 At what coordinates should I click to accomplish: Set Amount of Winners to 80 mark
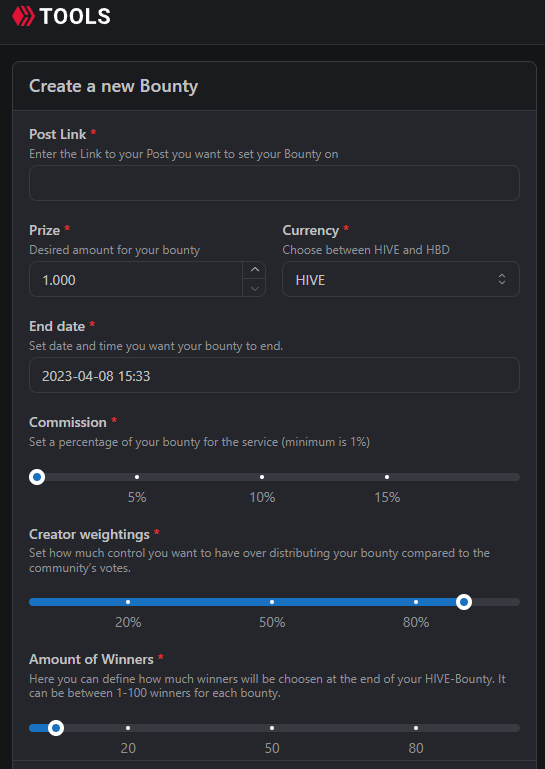pos(416,728)
